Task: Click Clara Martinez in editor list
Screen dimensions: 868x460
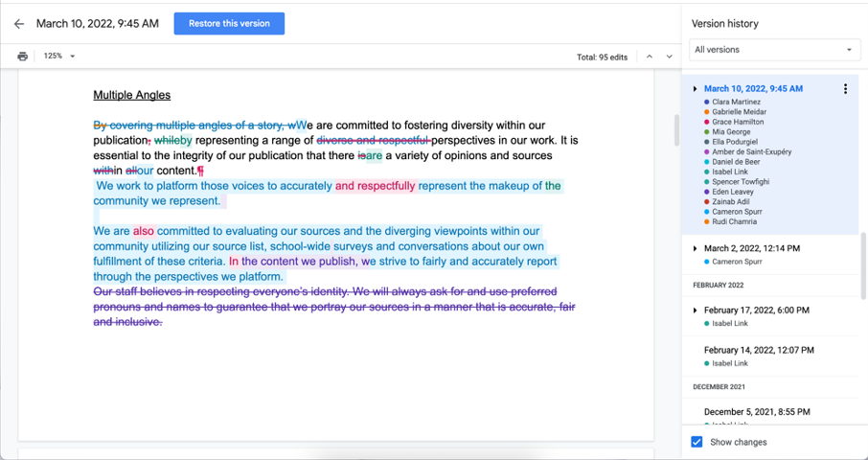Action: [736, 102]
